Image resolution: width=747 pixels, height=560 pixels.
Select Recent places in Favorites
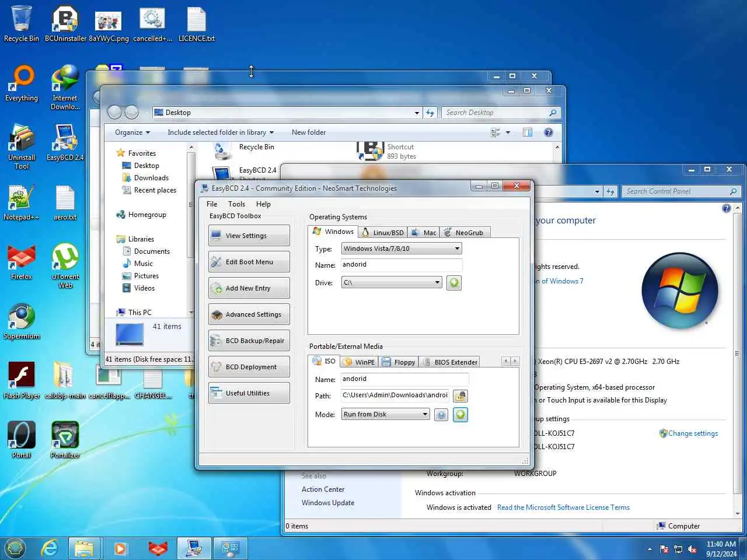click(155, 190)
